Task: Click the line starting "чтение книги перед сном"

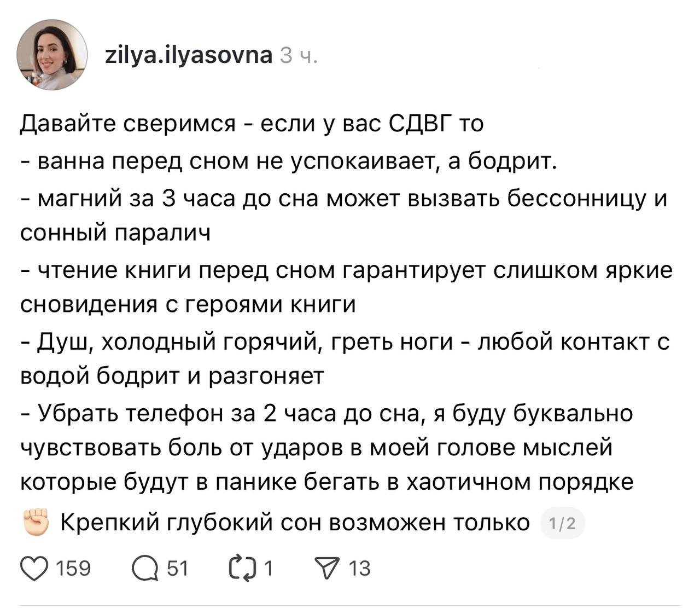Action: click(x=346, y=270)
